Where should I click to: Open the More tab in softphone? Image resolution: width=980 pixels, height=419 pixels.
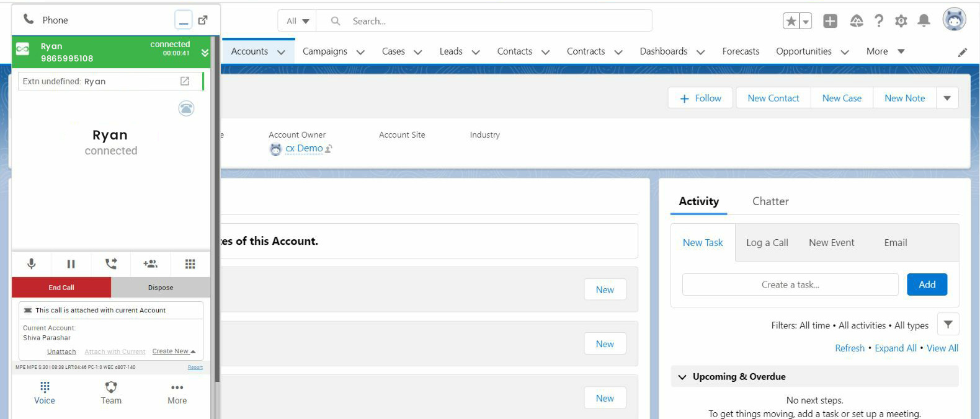click(x=177, y=394)
